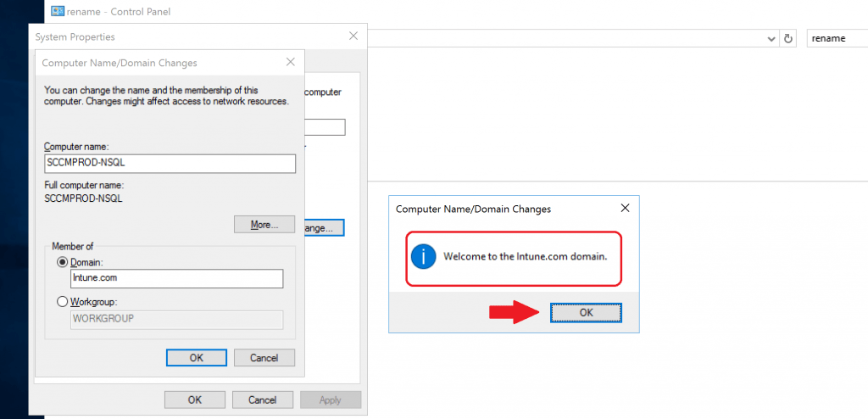Click the Control Panel search box with rename
This screenshot has height=419, width=868.
(x=837, y=38)
